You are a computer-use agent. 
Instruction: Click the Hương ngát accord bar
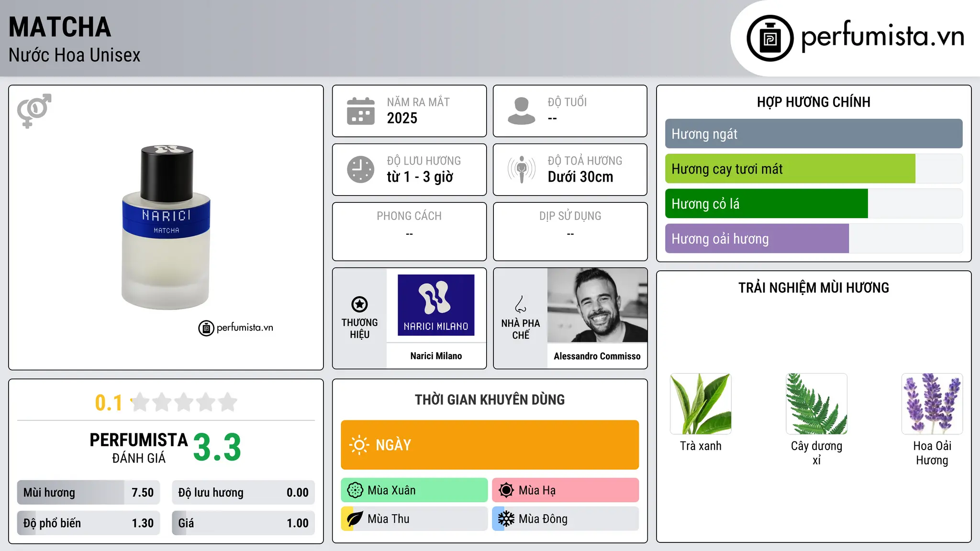(814, 134)
